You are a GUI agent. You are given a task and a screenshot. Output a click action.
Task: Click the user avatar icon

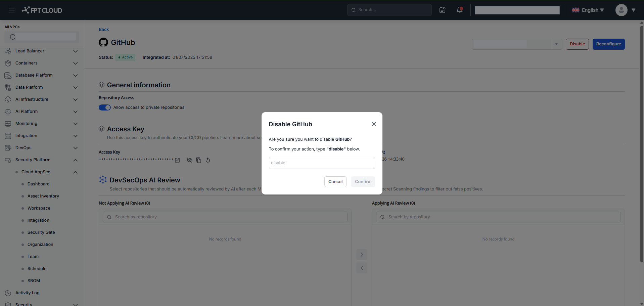621,10
